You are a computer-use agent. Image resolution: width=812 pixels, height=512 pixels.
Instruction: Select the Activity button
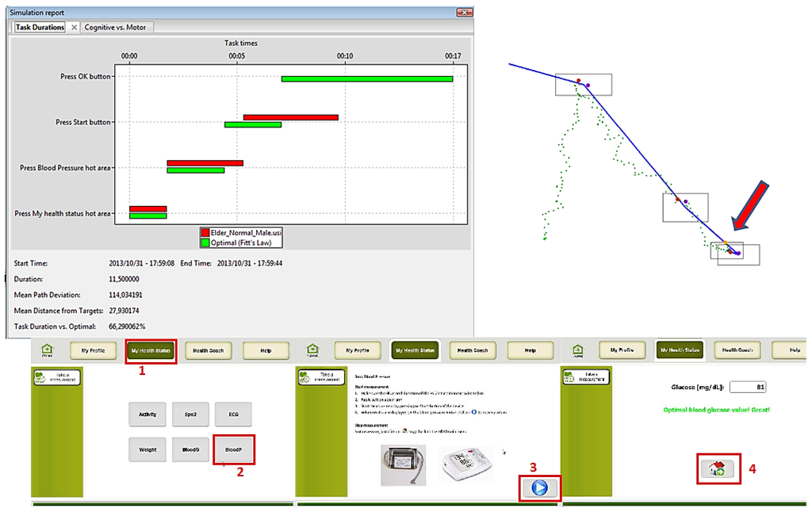(147, 414)
